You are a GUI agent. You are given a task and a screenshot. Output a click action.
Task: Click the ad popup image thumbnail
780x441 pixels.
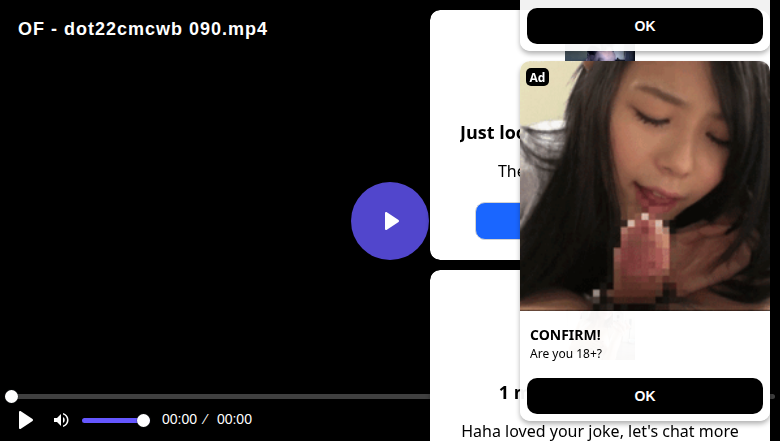(645, 186)
